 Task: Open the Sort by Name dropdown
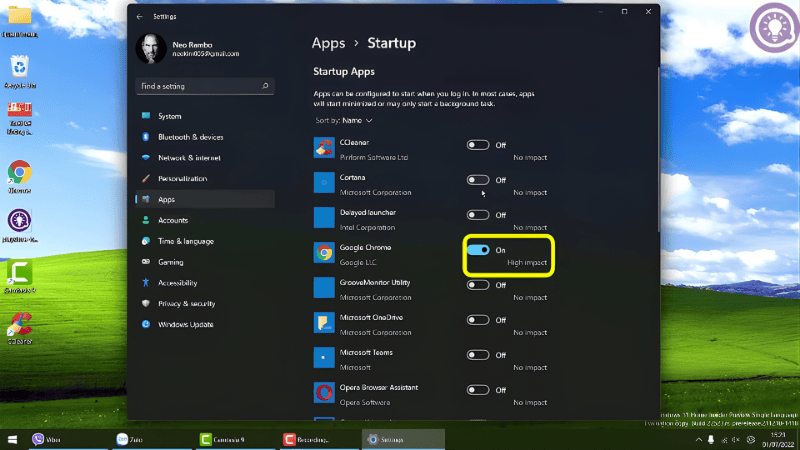(x=344, y=120)
